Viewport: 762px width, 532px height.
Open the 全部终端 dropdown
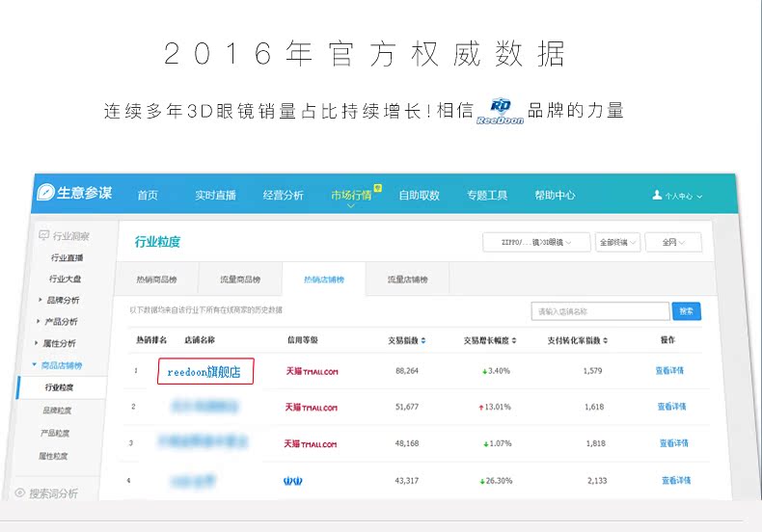(617, 242)
